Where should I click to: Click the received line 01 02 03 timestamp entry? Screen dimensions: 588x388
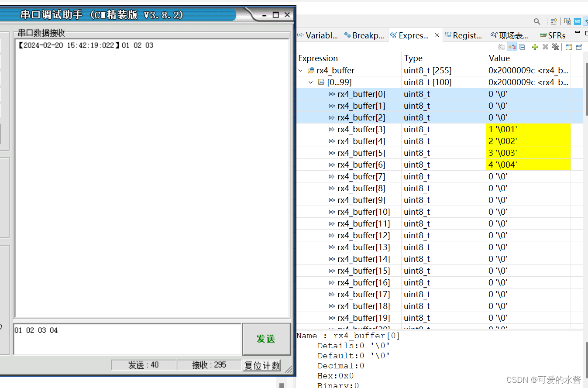tap(86, 45)
